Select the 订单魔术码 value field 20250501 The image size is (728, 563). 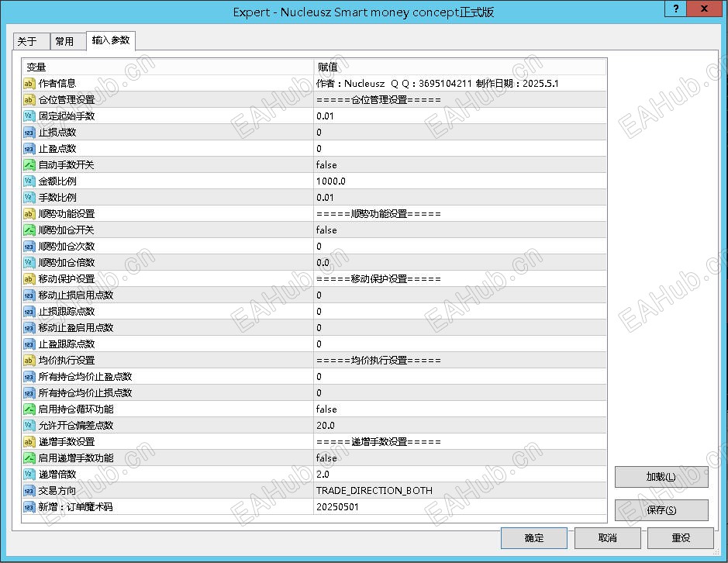[460, 507]
